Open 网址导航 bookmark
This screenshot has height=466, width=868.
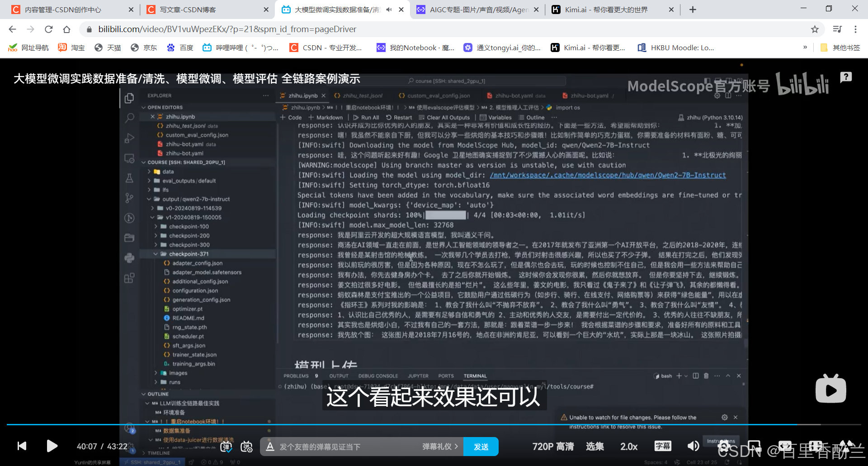coord(28,48)
